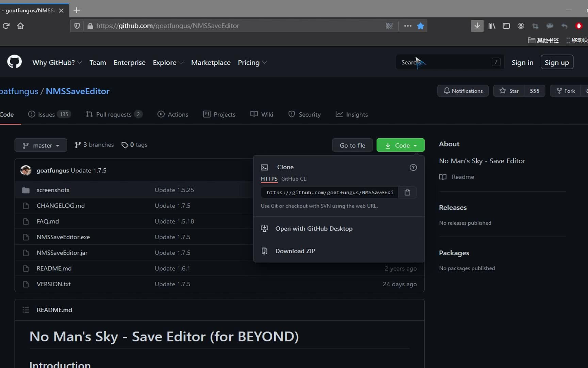
Task: Open the screenshots folder
Action: click(x=53, y=190)
